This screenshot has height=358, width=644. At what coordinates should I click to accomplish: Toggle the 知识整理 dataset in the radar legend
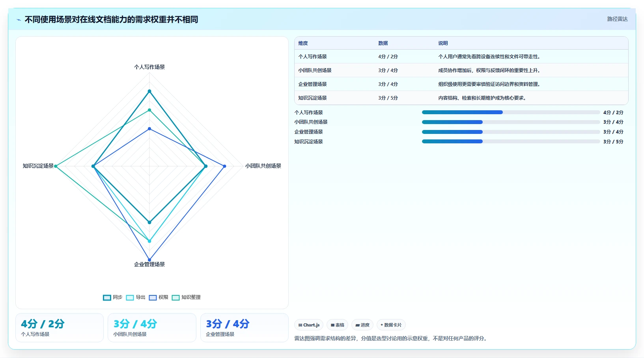pyautogui.click(x=186, y=297)
